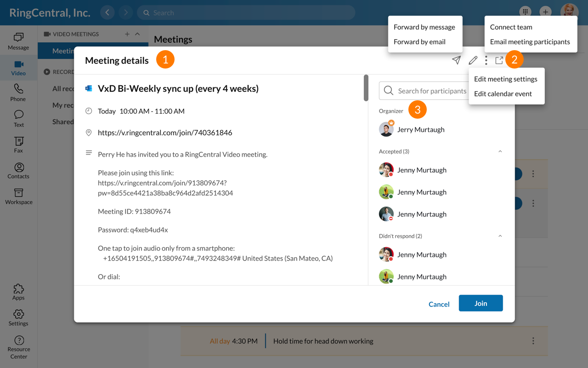Viewport: 588px width, 368px height.
Task: Click the meeting details scrollbar
Action: [366, 88]
